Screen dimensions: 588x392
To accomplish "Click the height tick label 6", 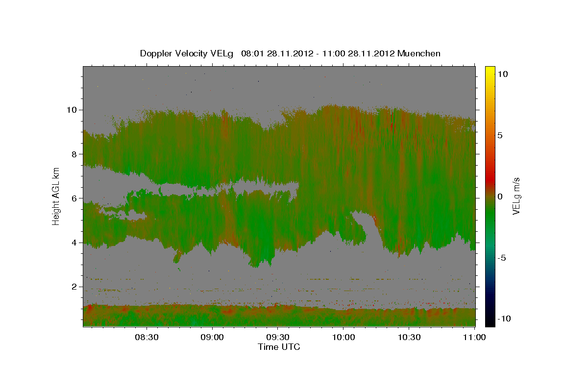I will [74, 198].
